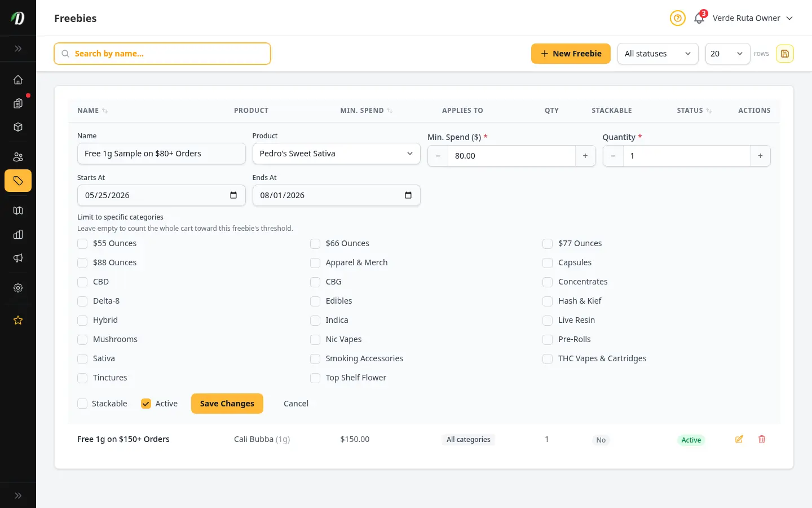Click the $150.00 min spend cell

point(355,439)
